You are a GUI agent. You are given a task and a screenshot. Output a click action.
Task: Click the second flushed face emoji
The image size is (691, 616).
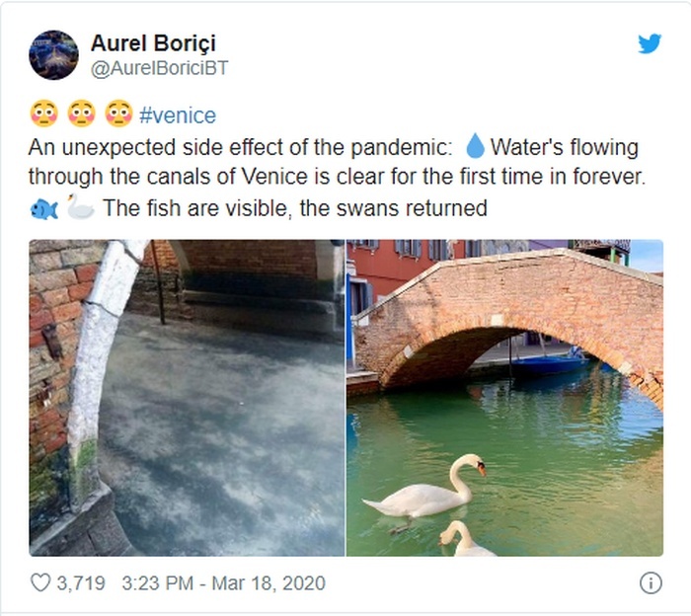[81, 114]
